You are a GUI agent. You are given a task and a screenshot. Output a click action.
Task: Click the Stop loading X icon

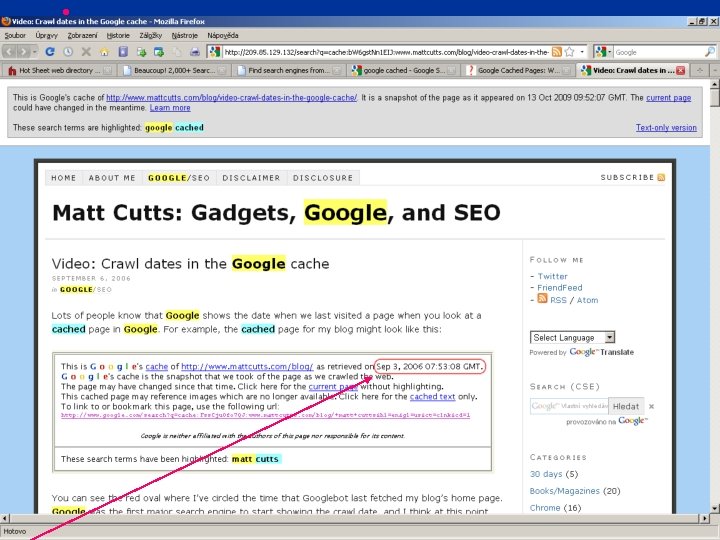(86, 52)
